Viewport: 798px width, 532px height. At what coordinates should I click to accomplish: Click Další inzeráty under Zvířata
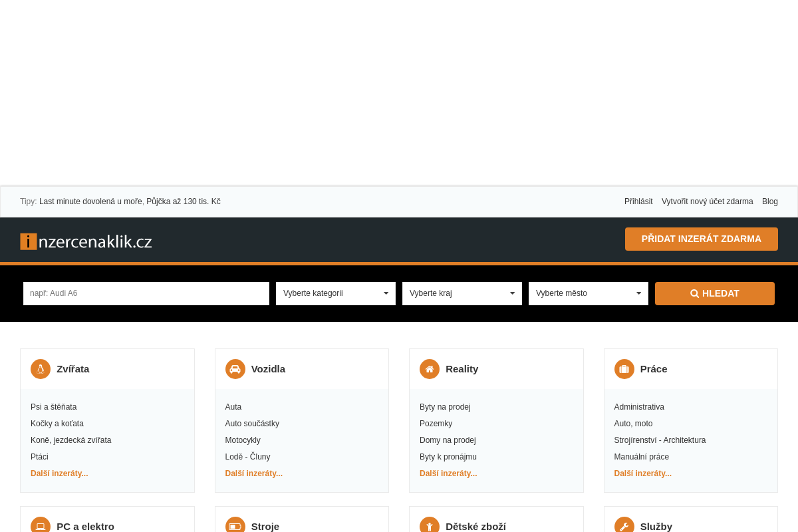tap(59, 473)
